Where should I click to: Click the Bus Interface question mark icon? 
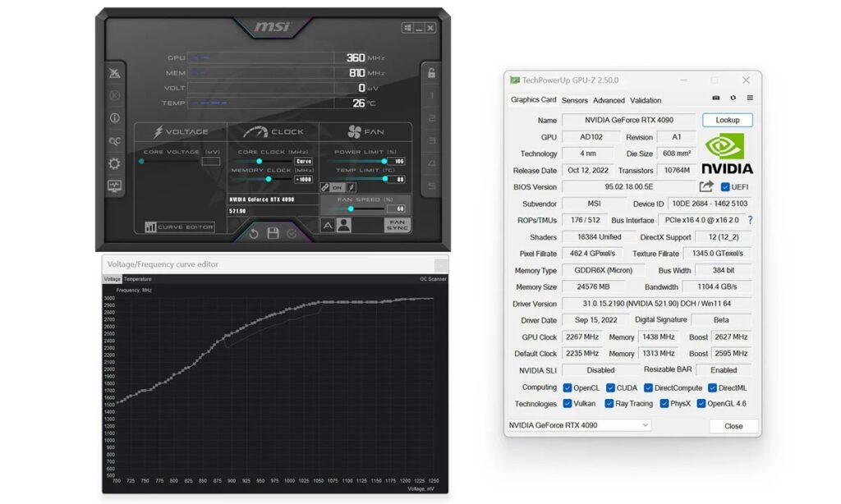point(750,220)
